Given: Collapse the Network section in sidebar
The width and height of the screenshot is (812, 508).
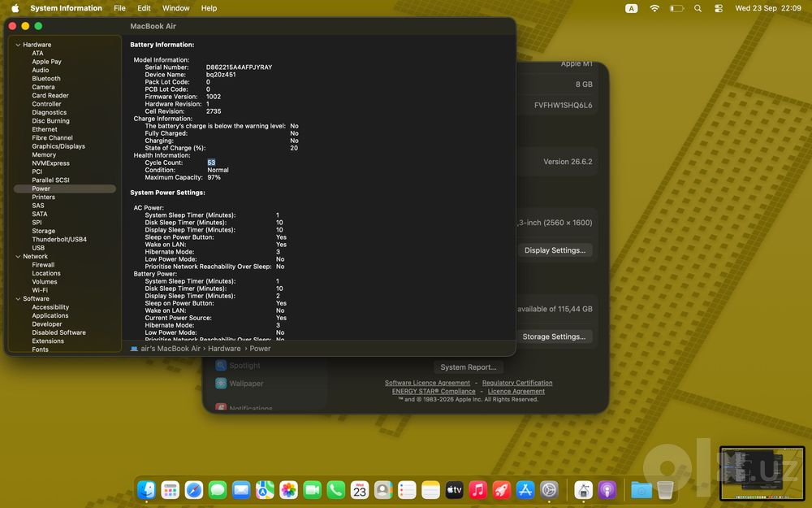Looking at the screenshot, I should click(x=18, y=257).
